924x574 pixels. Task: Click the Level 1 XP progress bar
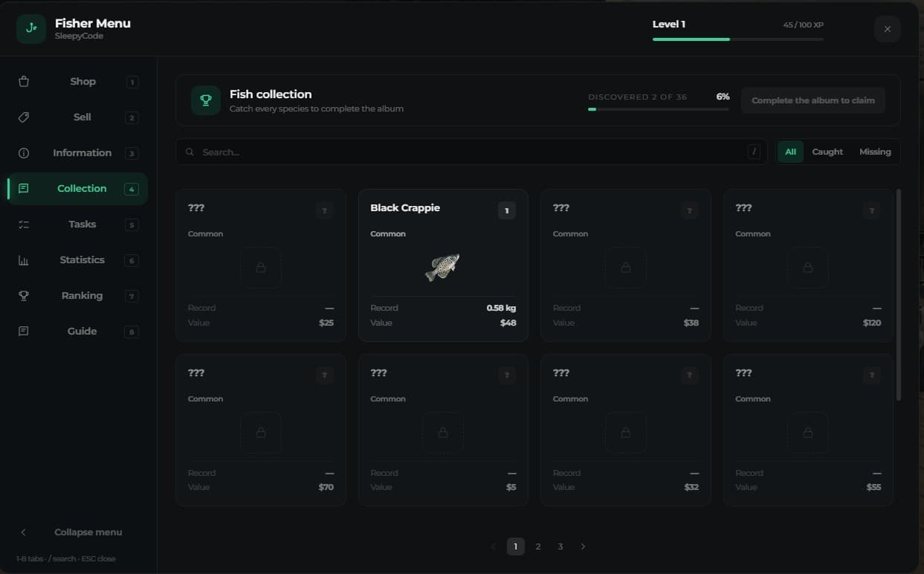(x=738, y=39)
